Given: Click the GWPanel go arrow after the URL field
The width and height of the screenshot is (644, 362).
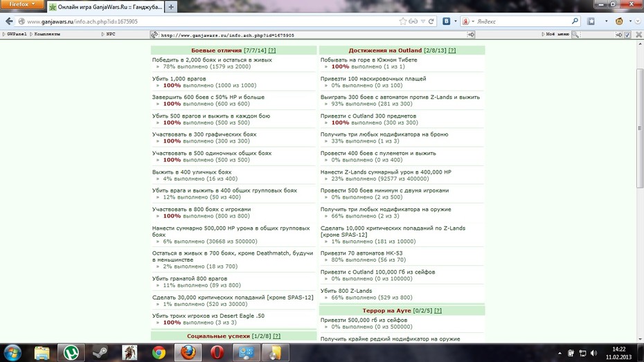Looking at the screenshot, I should [x=471, y=35].
